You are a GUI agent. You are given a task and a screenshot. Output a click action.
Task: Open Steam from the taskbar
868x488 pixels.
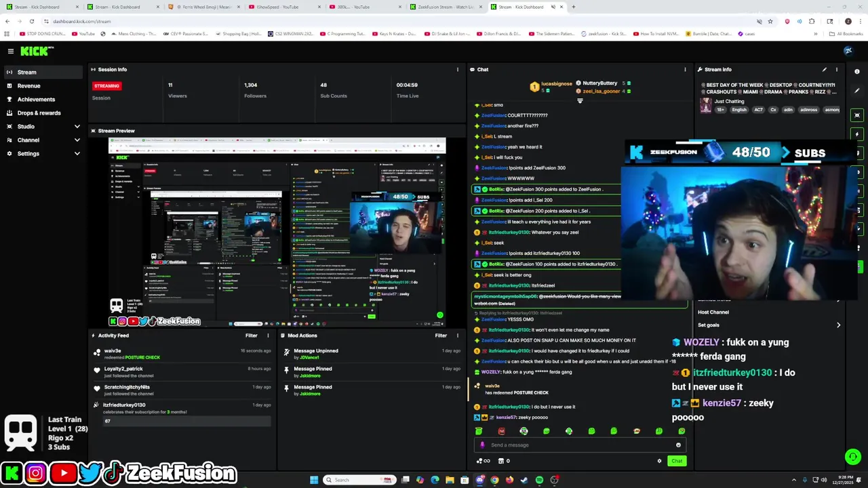pyautogui.click(x=524, y=480)
